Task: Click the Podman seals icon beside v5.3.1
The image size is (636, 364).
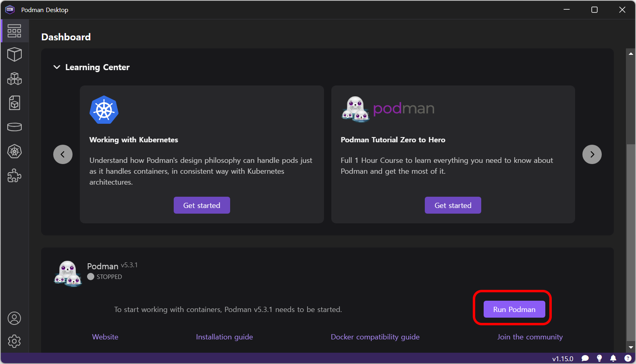Action: (68, 273)
